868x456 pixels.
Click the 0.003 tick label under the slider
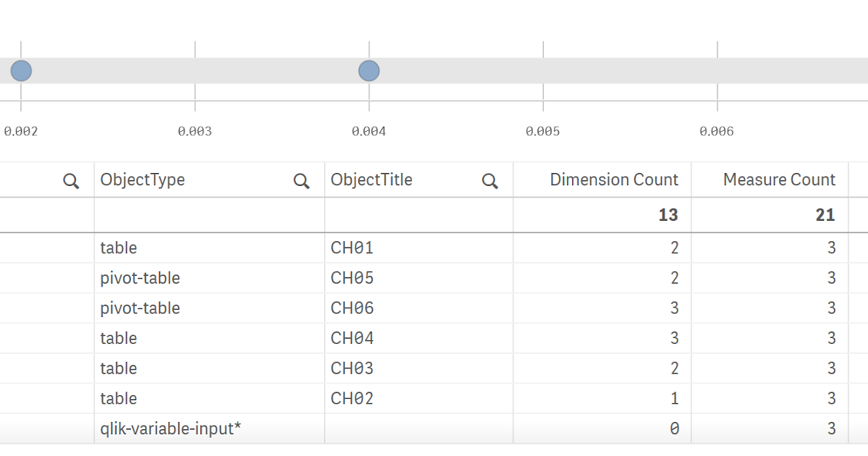coord(195,131)
